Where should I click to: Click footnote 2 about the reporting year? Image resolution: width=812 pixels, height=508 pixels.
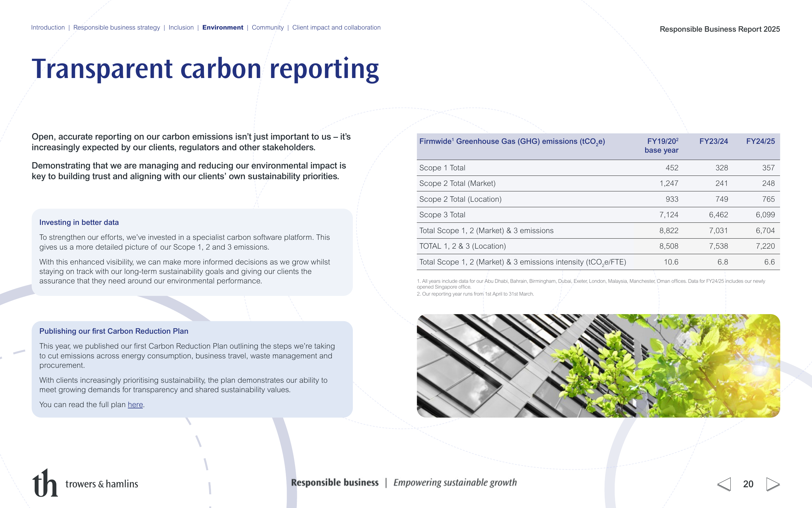pyautogui.click(x=475, y=294)
